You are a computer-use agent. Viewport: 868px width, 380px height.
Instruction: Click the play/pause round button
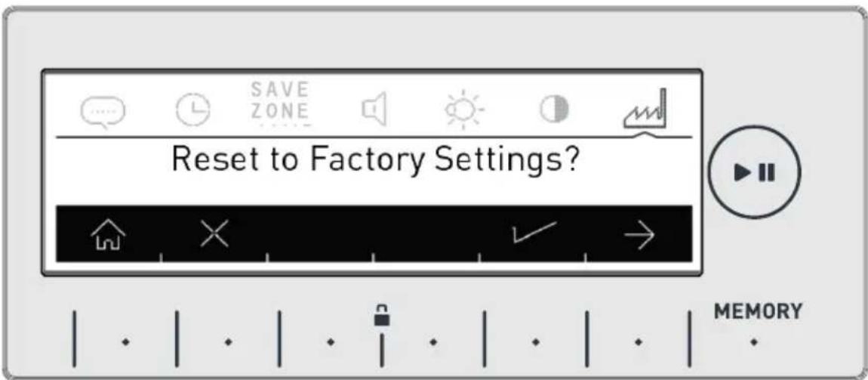(754, 171)
